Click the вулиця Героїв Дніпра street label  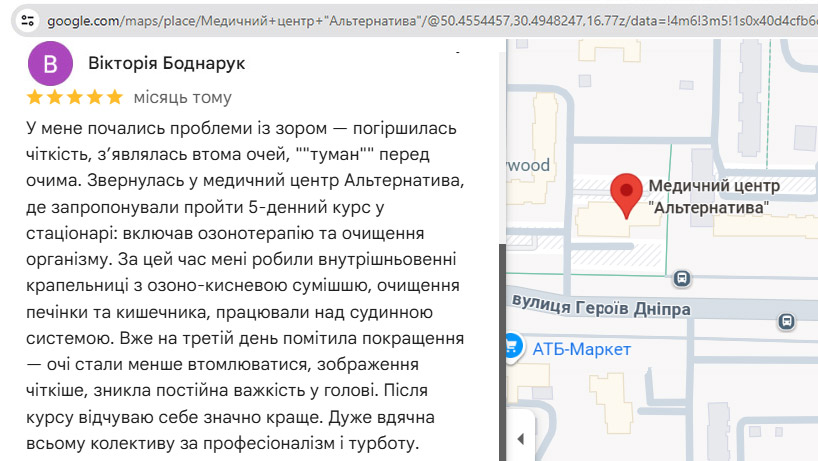[x=600, y=308]
